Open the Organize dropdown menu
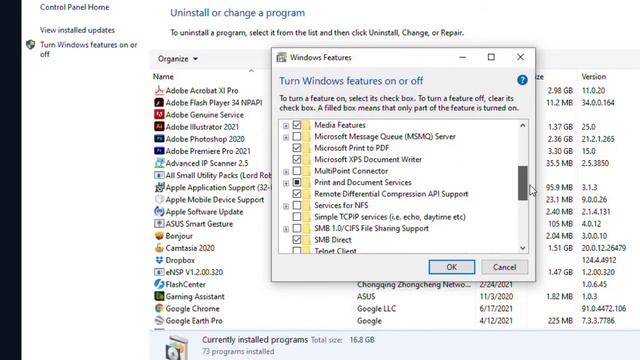The height and width of the screenshot is (360, 640). 178,59
